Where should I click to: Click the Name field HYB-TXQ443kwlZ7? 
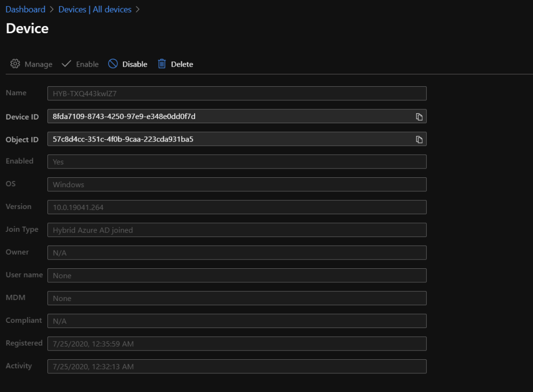236,94
